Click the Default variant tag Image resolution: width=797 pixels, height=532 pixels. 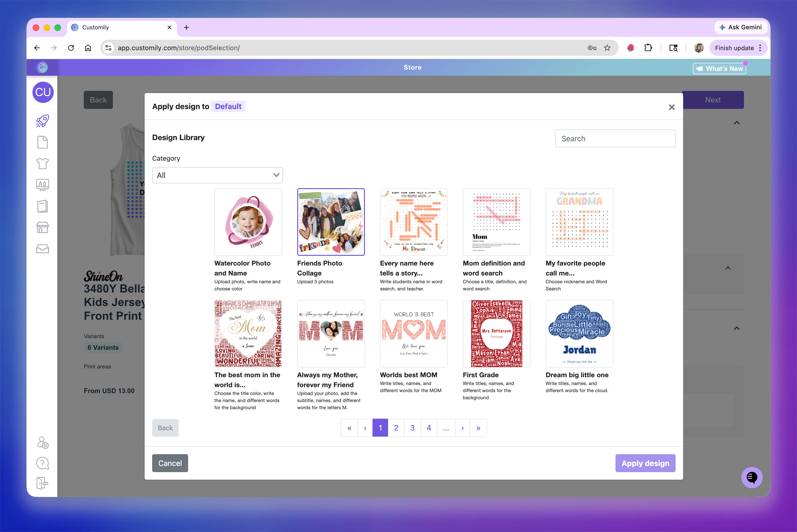[x=228, y=106]
